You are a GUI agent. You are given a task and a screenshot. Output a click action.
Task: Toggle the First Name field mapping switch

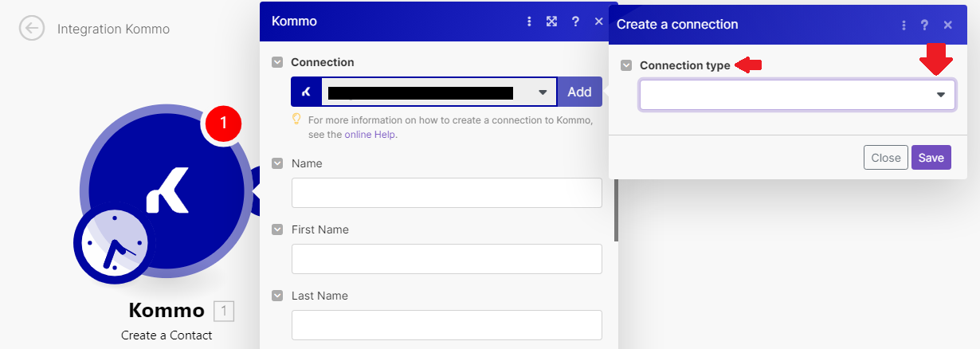coord(277,229)
